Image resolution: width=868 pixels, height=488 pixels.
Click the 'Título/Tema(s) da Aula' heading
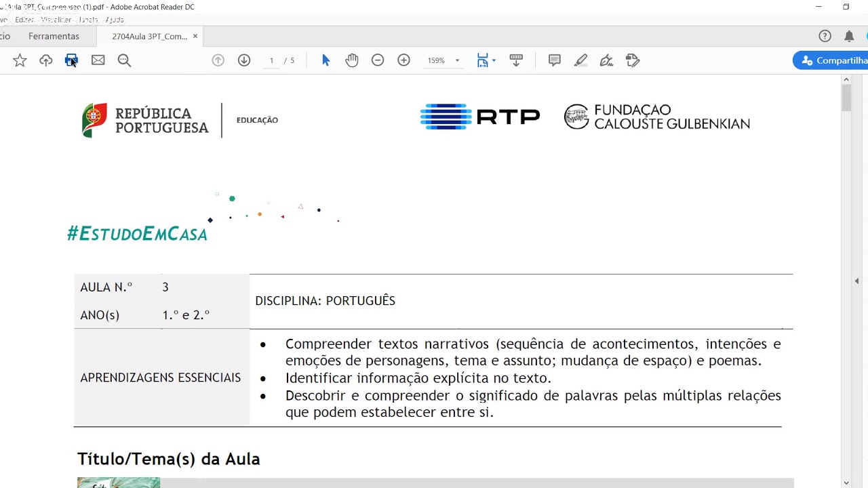click(x=168, y=459)
